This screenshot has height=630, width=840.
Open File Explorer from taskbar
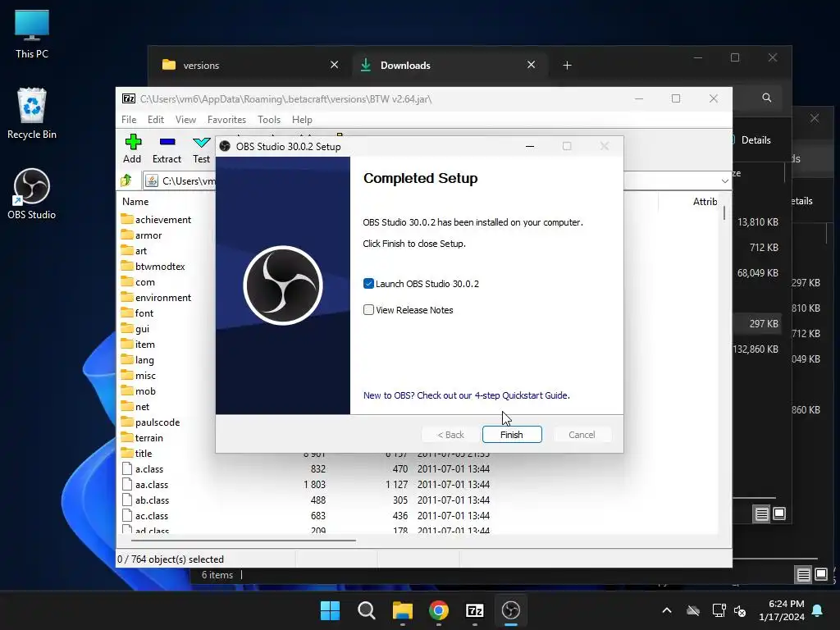pos(402,610)
